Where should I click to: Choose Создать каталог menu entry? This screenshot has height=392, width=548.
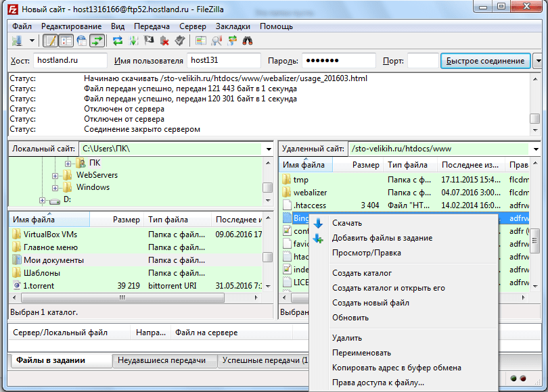[x=404, y=273]
